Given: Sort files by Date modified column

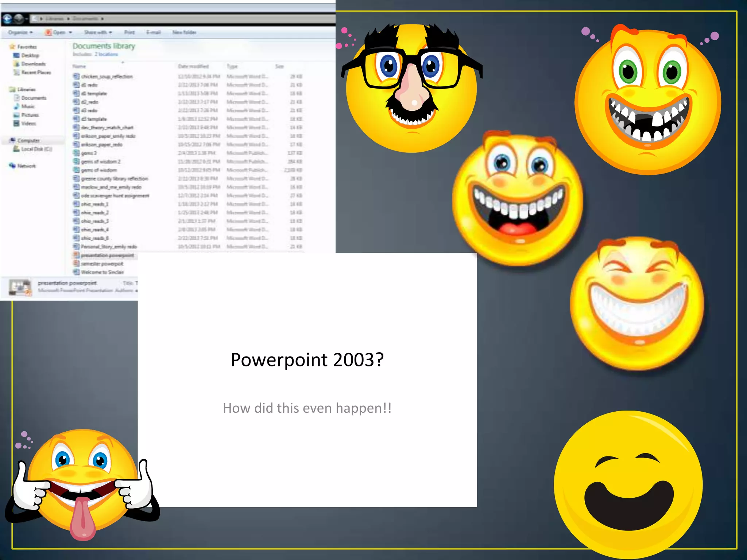Looking at the screenshot, I should coord(193,66).
